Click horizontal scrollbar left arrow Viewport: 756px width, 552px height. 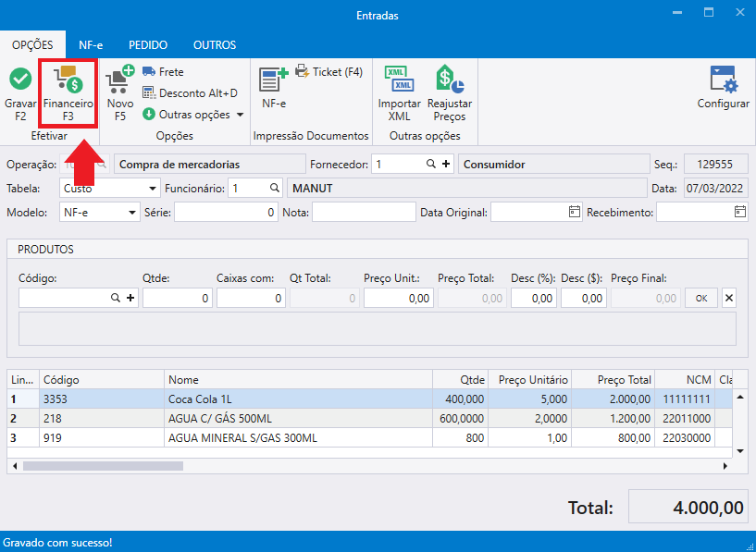15,466
